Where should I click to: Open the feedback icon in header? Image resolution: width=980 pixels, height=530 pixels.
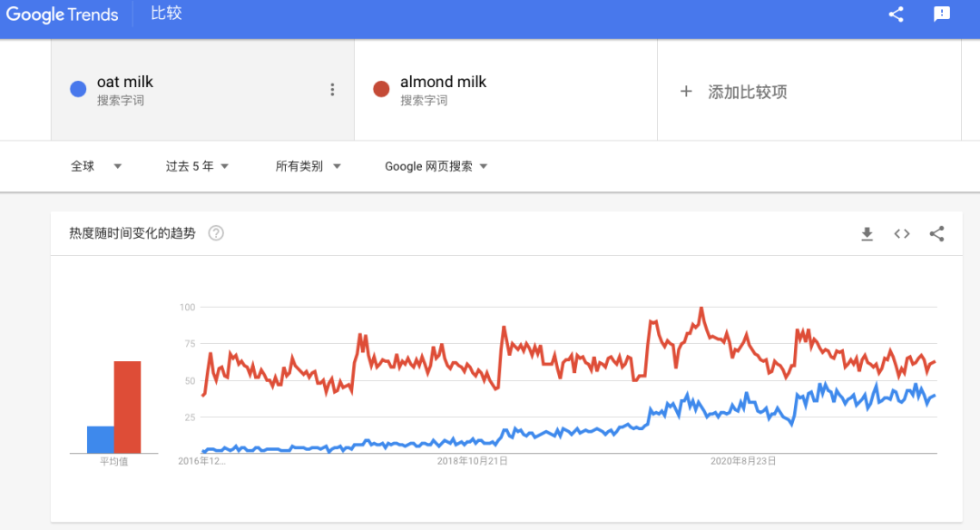(941, 15)
